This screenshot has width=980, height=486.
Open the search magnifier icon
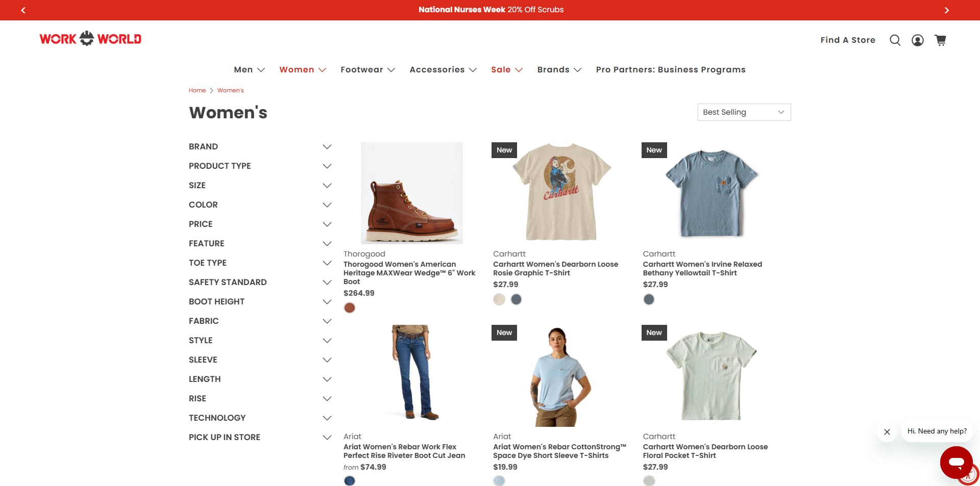[895, 40]
